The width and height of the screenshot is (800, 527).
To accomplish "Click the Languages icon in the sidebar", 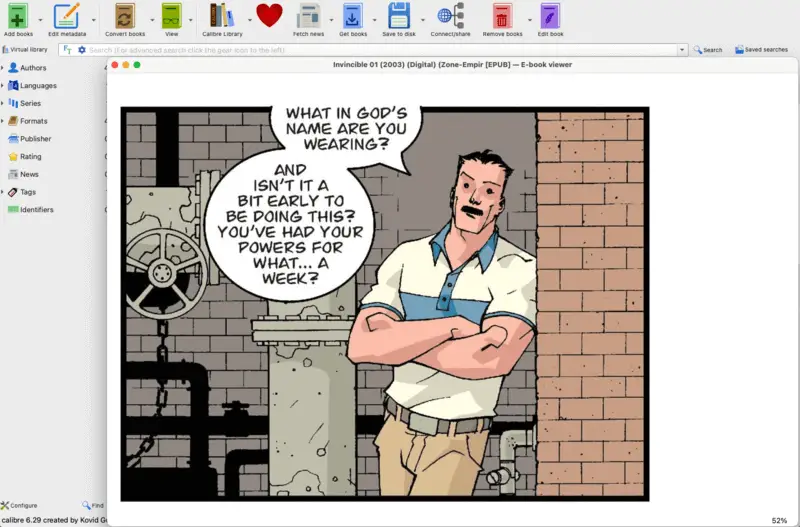I will click(13, 85).
